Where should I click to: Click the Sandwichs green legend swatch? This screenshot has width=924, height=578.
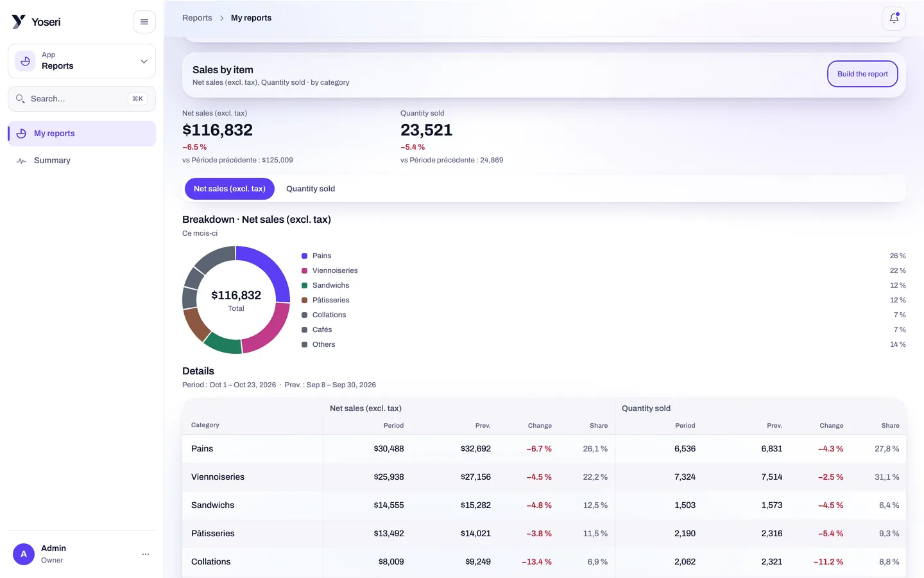coord(304,285)
